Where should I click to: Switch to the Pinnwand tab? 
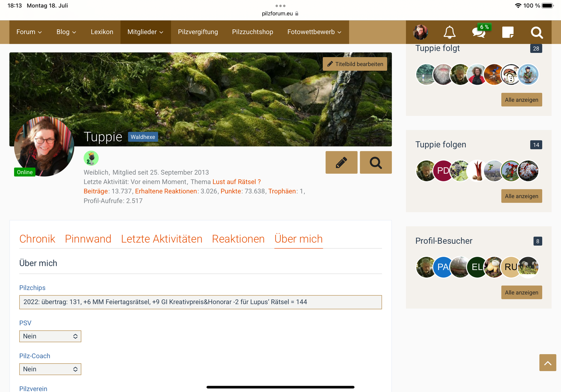[x=88, y=239]
